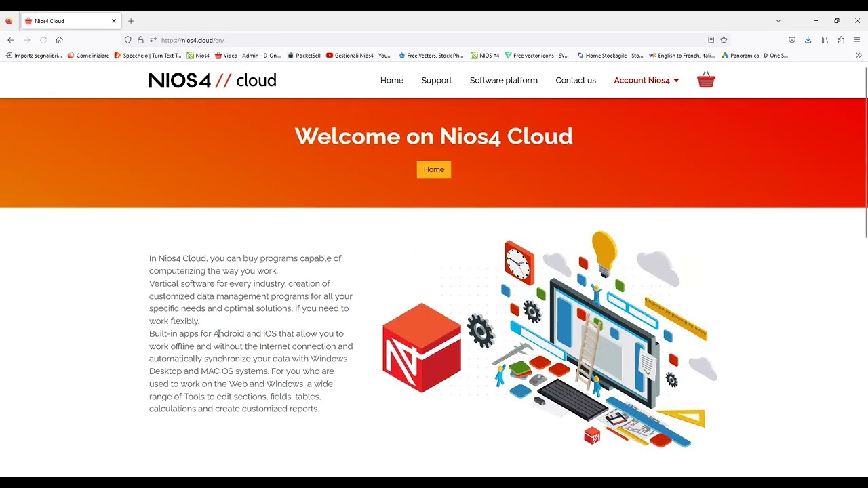Click the shield tracking protection icon
The image size is (868, 488).
127,40
